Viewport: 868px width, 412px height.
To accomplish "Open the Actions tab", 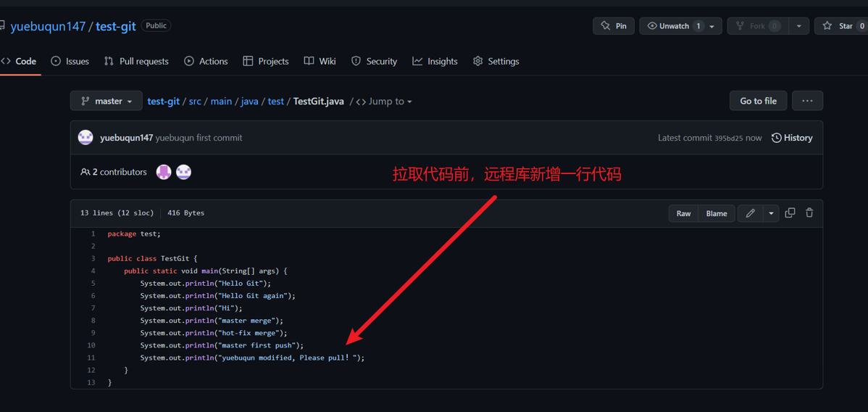I will coord(206,62).
